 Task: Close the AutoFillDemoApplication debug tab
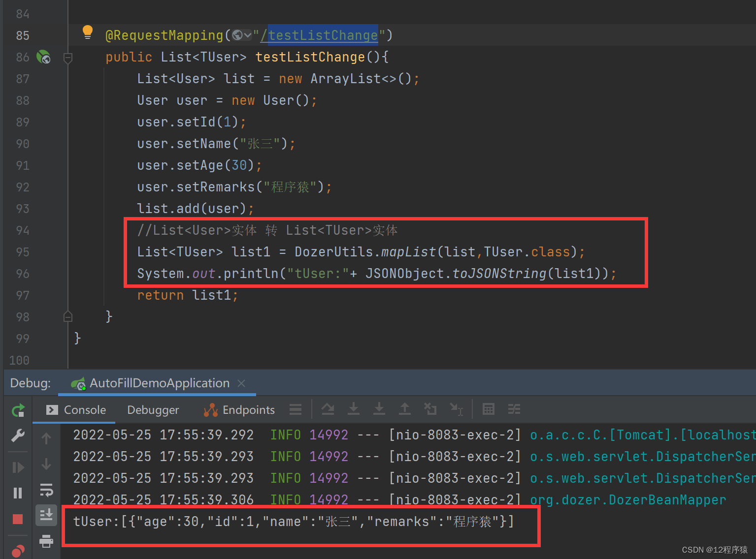pyautogui.click(x=241, y=383)
